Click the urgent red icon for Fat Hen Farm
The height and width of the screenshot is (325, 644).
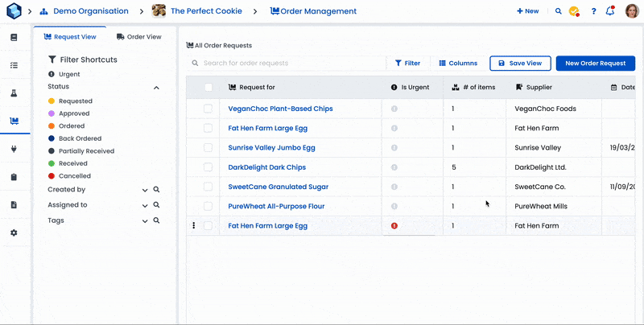[394, 226]
